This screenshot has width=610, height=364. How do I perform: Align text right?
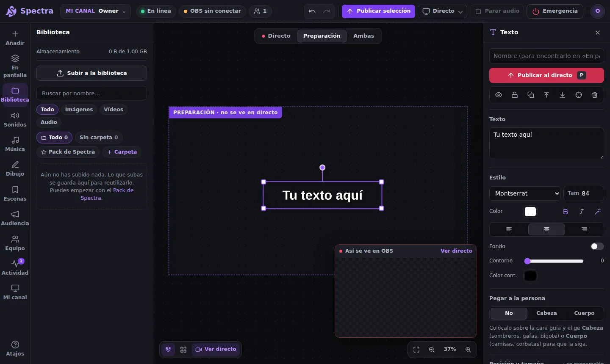584,229
